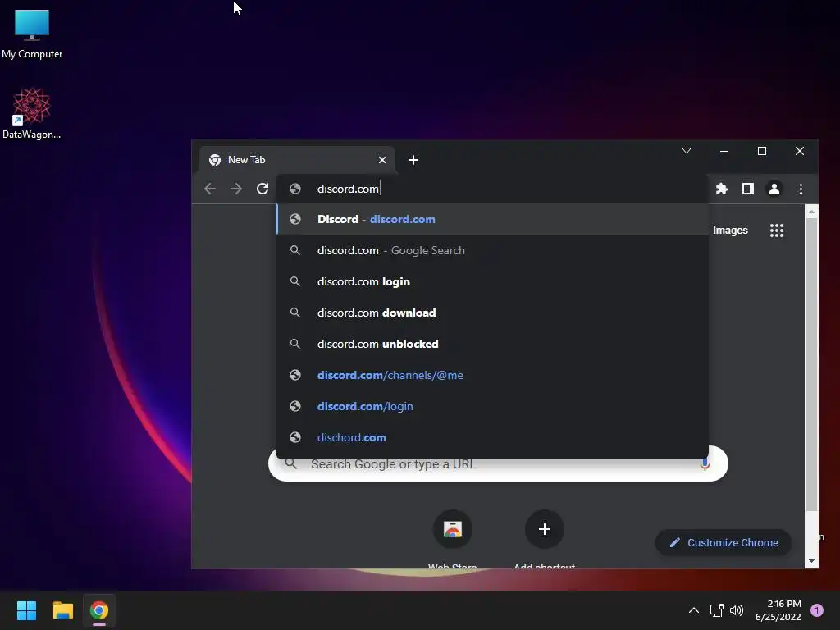Open the Google apps grid
Screen dimensions: 840x630
[777, 231]
